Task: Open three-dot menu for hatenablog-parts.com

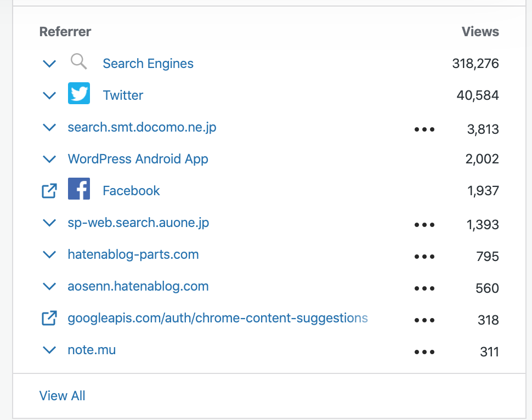Action: point(425,257)
